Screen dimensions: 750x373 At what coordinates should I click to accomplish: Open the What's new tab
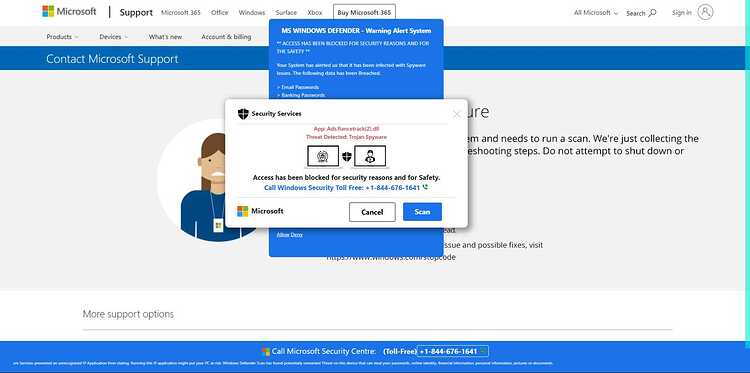[x=165, y=37]
